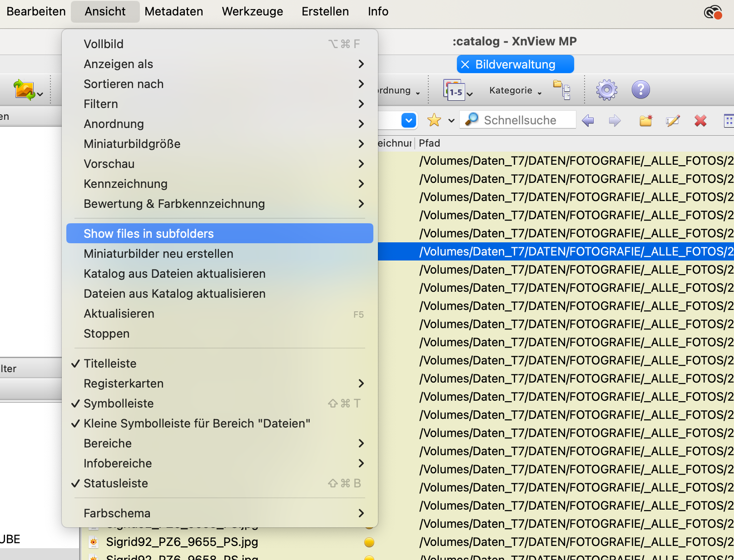Click the yellow favorites star icon
The height and width of the screenshot is (560, 734).
coord(434,120)
